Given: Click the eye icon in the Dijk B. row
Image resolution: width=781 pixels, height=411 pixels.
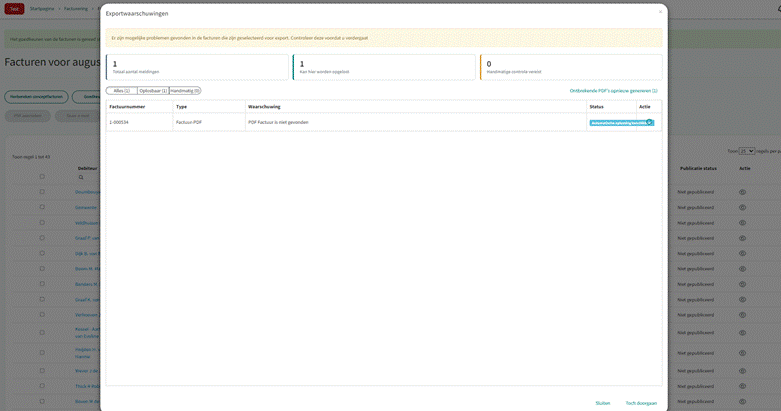Looking at the screenshot, I should click(x=742, y=254).
